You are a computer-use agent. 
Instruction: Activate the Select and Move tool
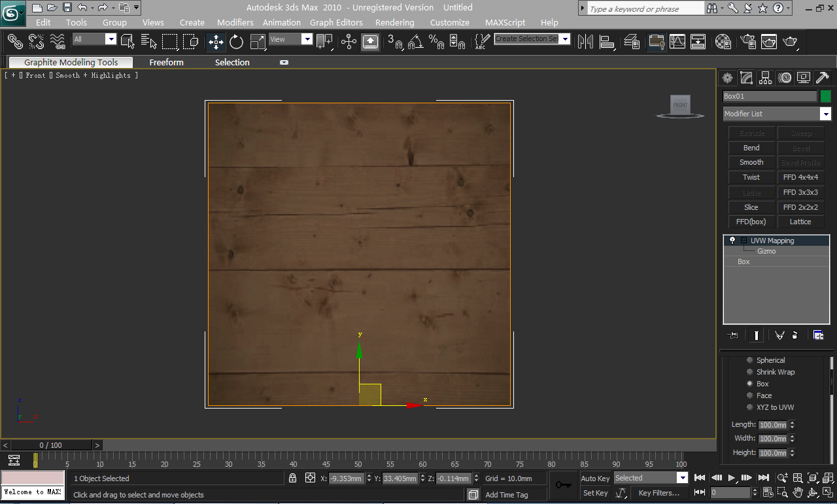pos(216,42)
